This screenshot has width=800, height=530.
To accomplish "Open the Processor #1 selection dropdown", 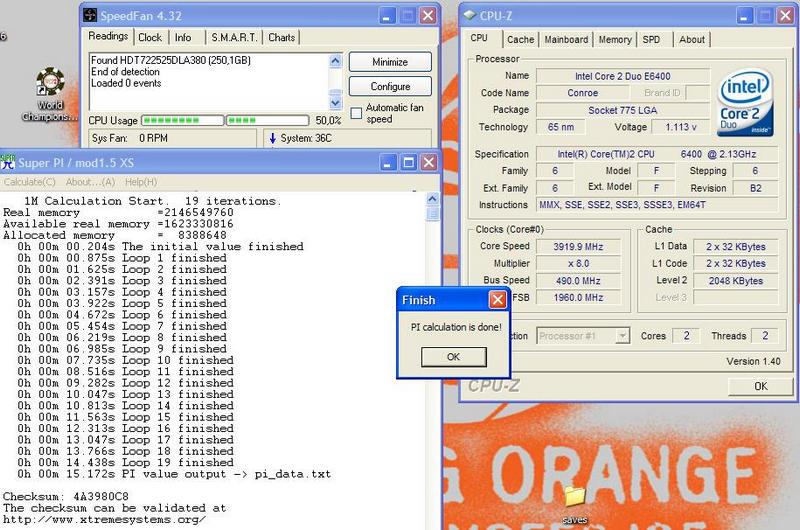I will [622, 336].
